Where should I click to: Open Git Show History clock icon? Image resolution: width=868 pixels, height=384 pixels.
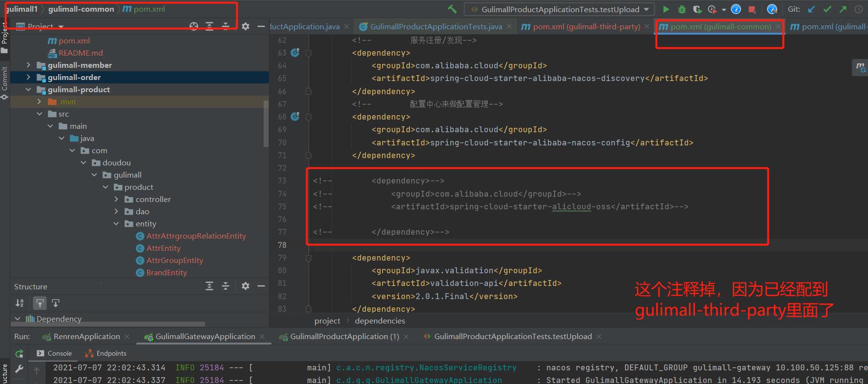(x=859, y=9)
